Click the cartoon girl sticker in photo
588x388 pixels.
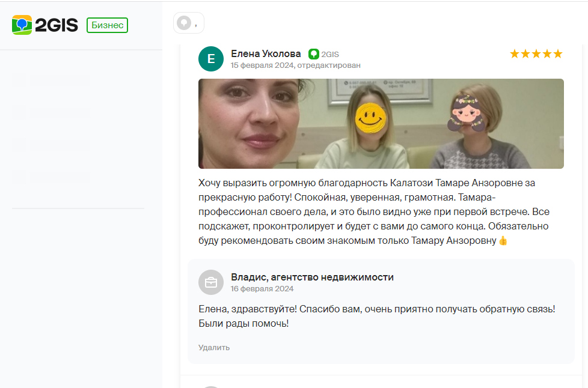click(x=467, y=114)
